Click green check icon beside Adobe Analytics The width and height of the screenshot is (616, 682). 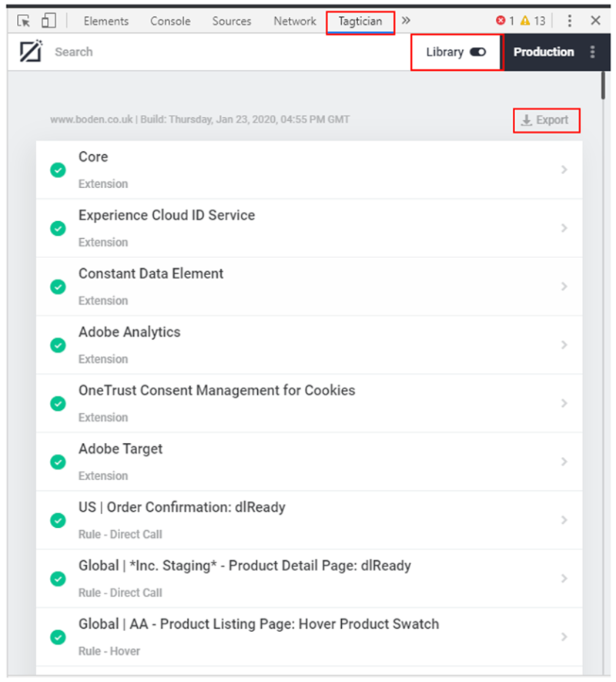pyautogui.click(x=58, y=345)
